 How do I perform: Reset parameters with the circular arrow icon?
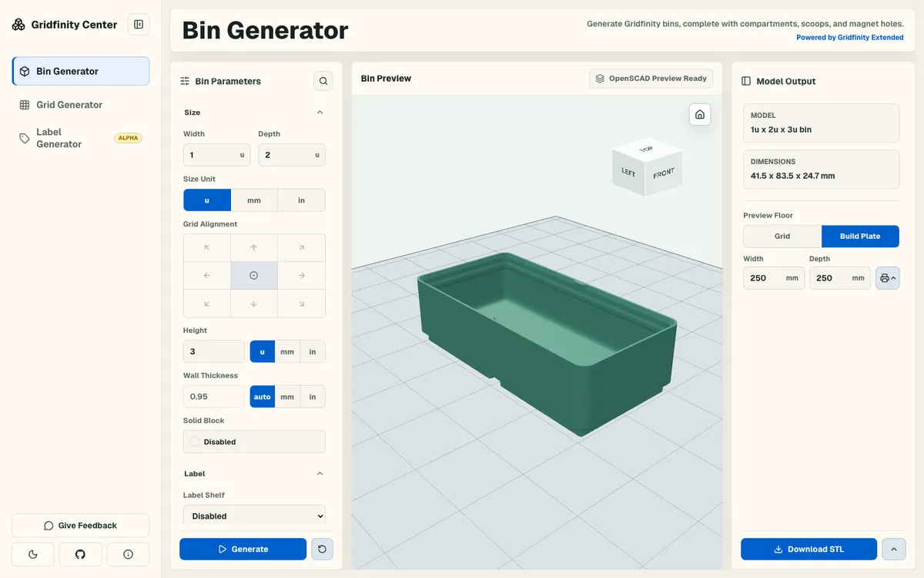click(322, 549)
